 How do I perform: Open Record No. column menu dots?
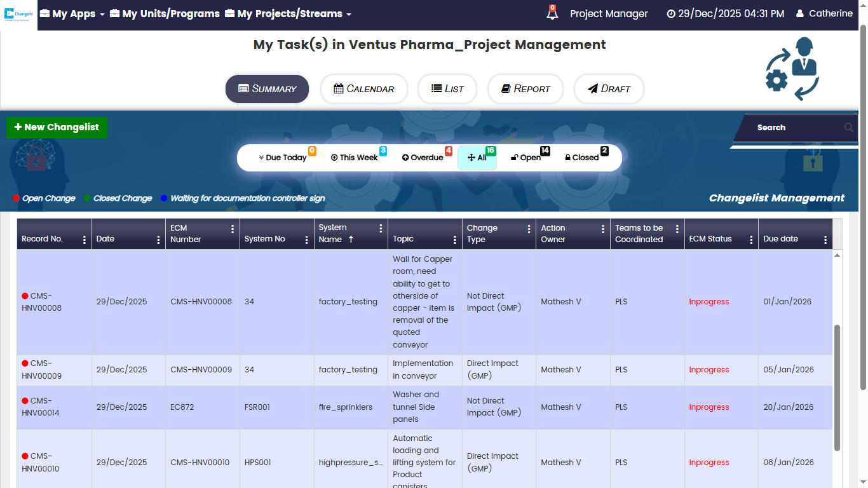pyautogui.click(x=85, y=240)
